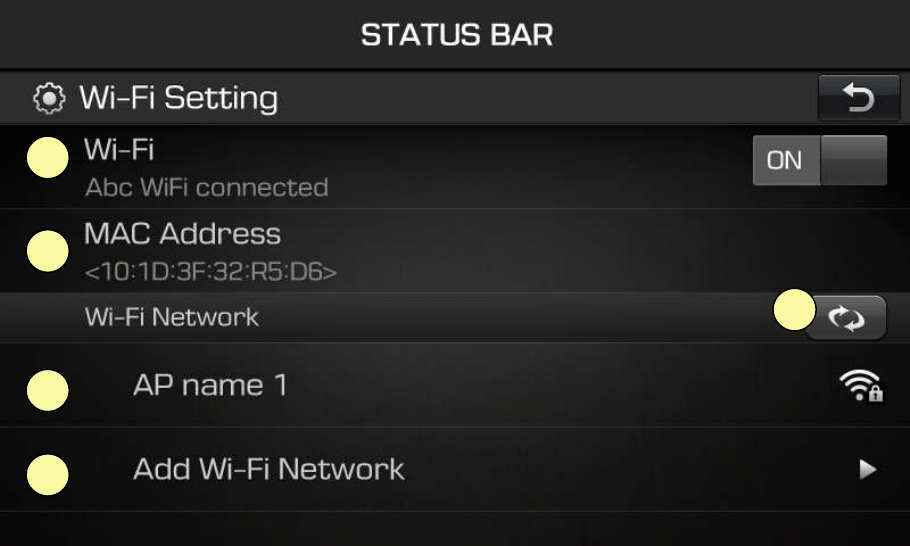Click the yellow marker next to refresh button
The width and height of the screenshot is (910, 546).
coord(795,310)
